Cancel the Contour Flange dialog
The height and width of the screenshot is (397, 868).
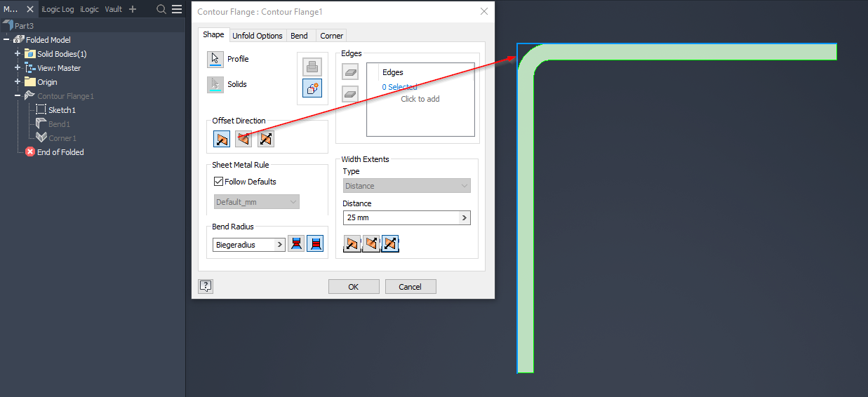[410, 286]
